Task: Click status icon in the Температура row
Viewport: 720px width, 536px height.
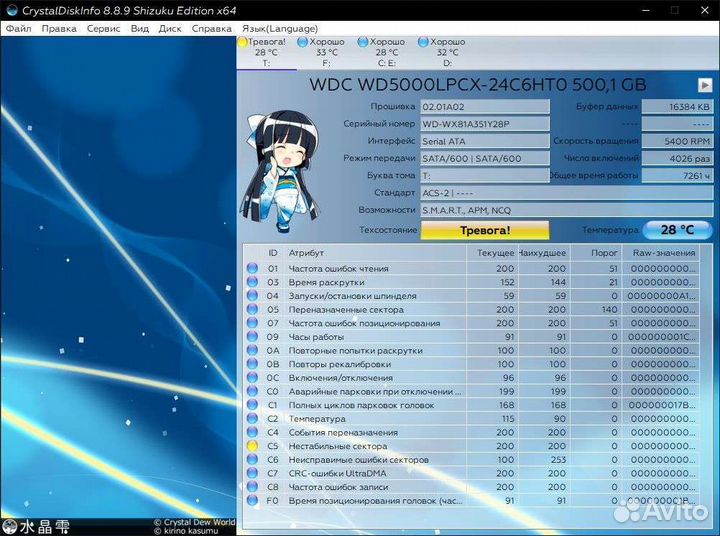Action: [x=252, y=419]
